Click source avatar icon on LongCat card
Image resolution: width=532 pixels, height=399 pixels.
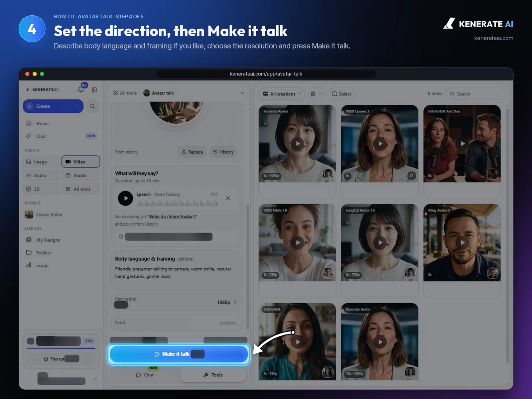pyautogui.click(x=410, y=273)
